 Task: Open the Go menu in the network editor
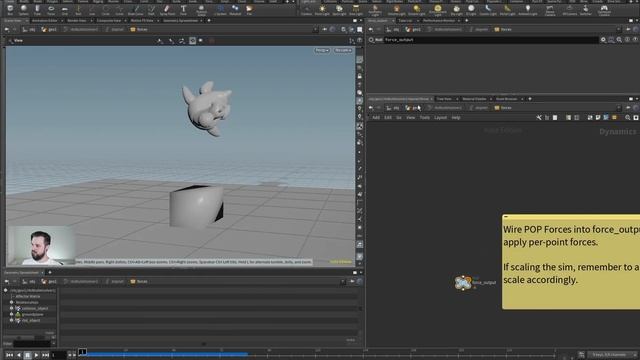pyautogui.click(x=399, y=118)
